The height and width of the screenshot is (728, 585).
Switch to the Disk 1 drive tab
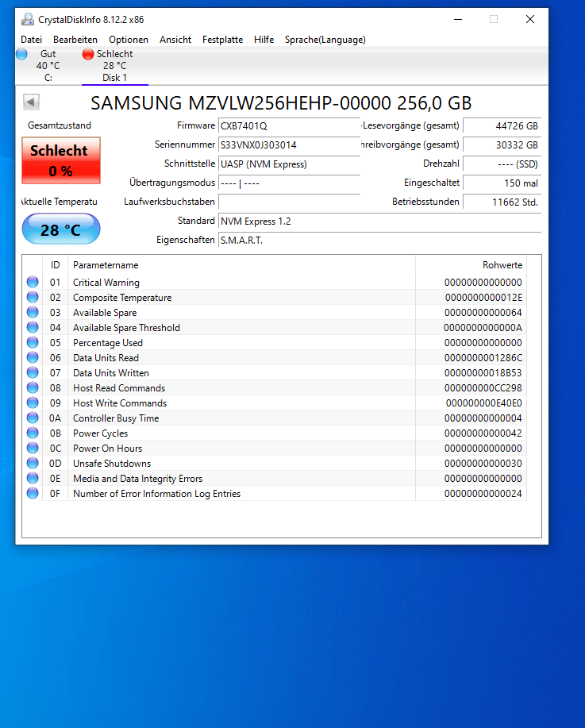pyautogui.click(x=114, y=66)
